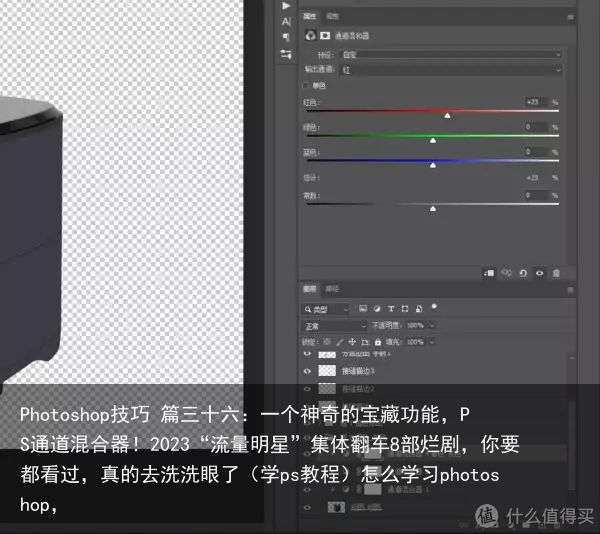Delete this adjustment layer via trash icon
This screenshot has height=534, width=600.
[556, 273]
